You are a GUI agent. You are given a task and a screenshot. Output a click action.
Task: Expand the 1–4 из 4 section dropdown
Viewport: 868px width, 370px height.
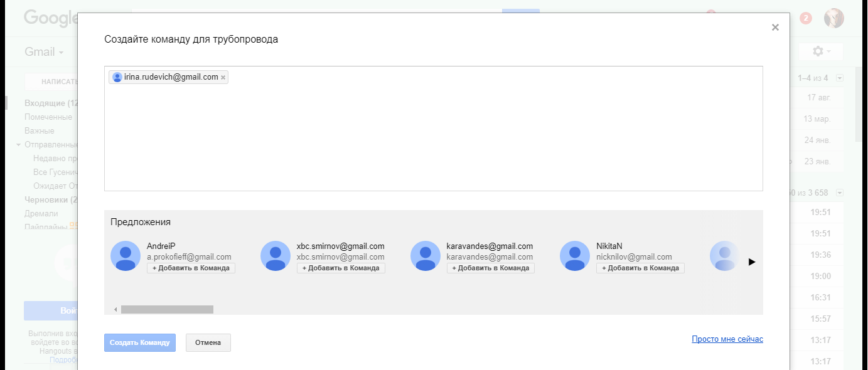click(840, 78)
